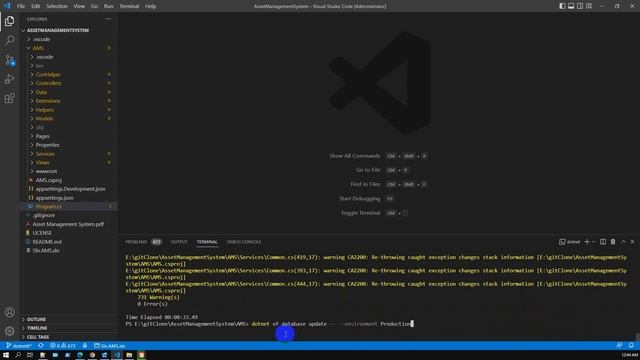640x360 pixels.
Task: Open the View menu
Action: coord(79,6)
